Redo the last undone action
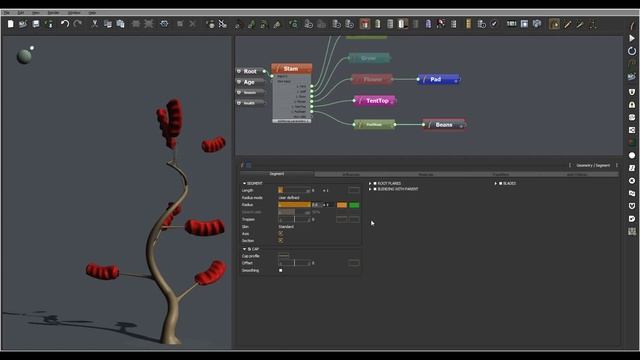Screen dimensions: 640x360 click(78, 24)
